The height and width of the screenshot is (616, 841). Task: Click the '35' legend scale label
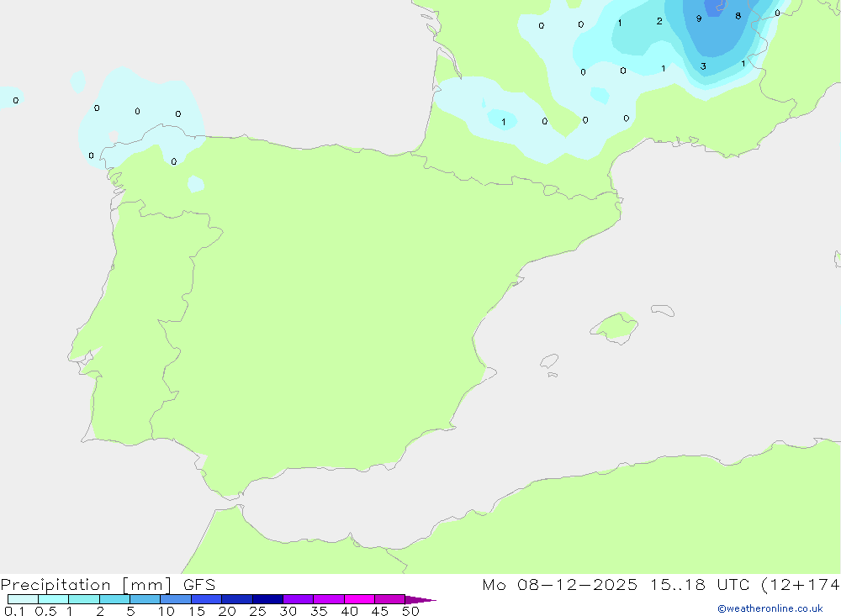[319, 611]
